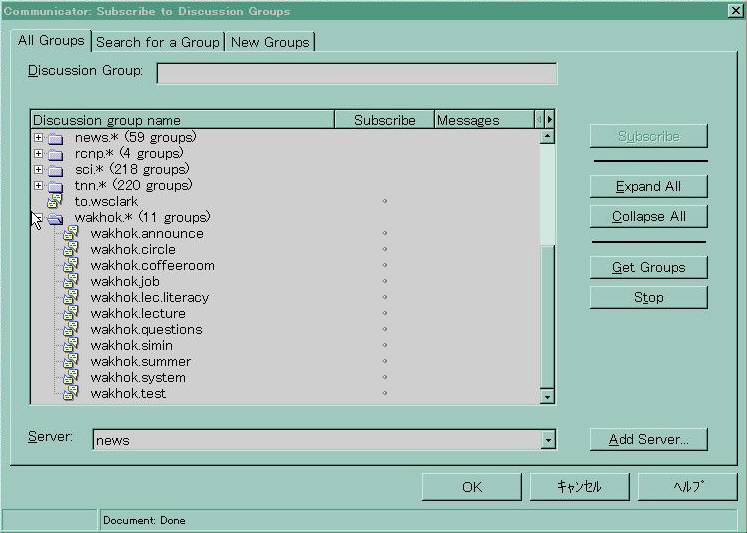
Task: Click the tnn.* folder icon
Action: point(55,186)
